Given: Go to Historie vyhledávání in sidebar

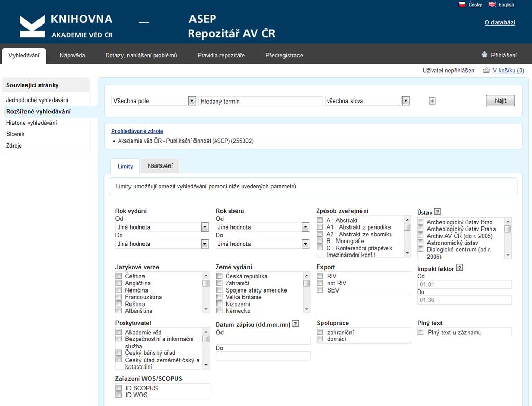Looking at the screenshot, I should [32, 122].
